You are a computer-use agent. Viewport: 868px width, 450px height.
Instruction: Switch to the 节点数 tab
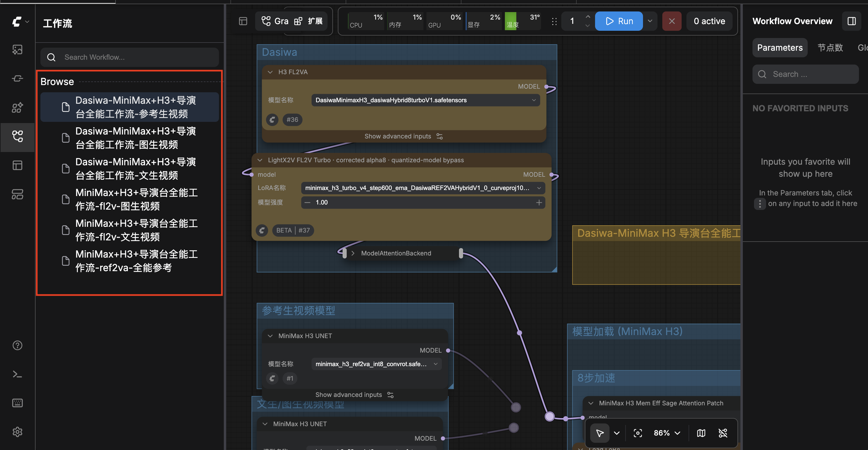pos(830,48)
